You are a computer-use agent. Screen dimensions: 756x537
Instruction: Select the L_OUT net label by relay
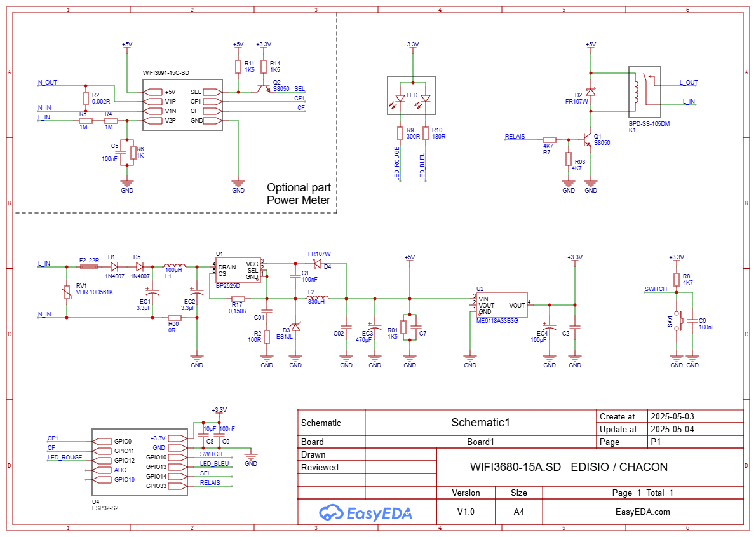689,83
